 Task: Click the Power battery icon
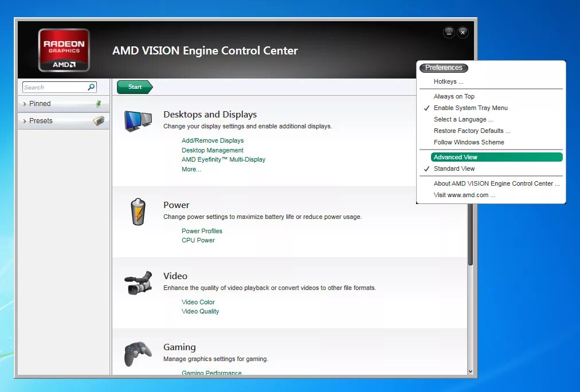pyautogui.click(x=138, y=212)
